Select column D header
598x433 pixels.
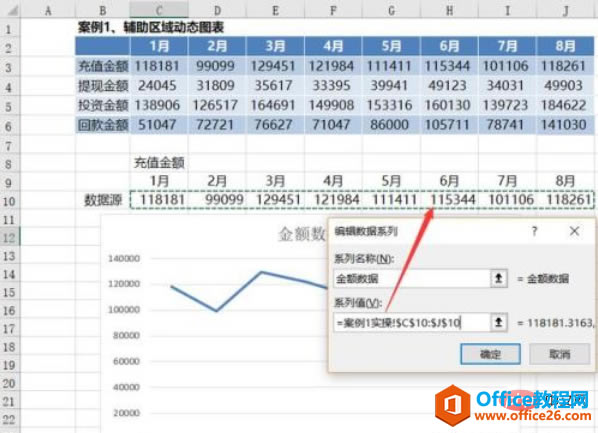coord(217,10)
